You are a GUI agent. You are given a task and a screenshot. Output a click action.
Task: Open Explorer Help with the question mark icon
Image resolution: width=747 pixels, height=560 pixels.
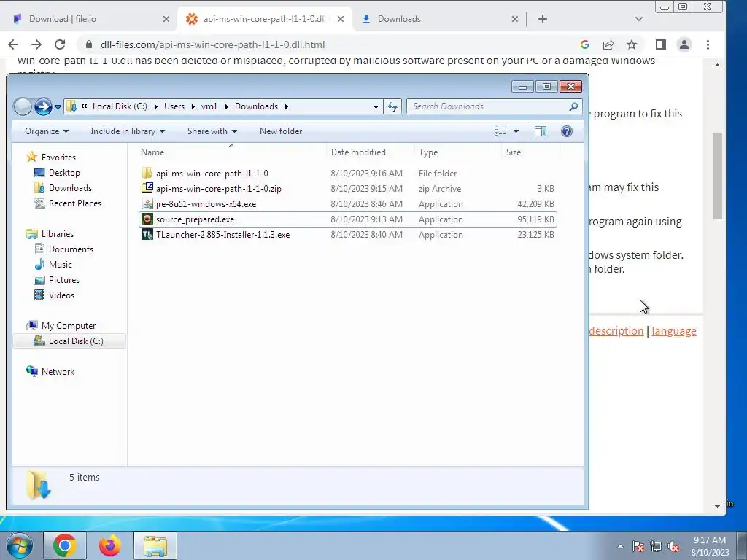click(566, 131)
